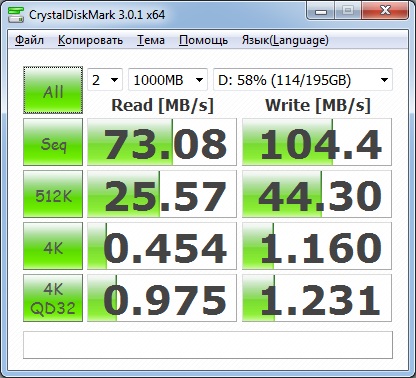Click the Read [MB/s] column header

point(162,105)
